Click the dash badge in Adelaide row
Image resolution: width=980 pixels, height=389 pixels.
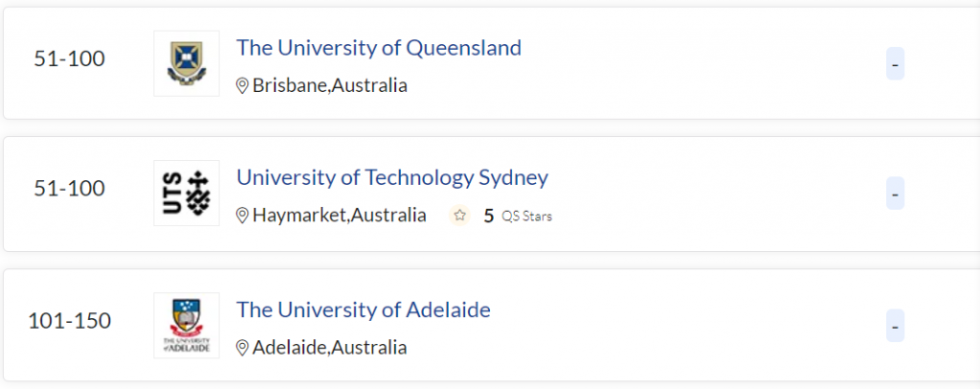(x=895, y=325)
